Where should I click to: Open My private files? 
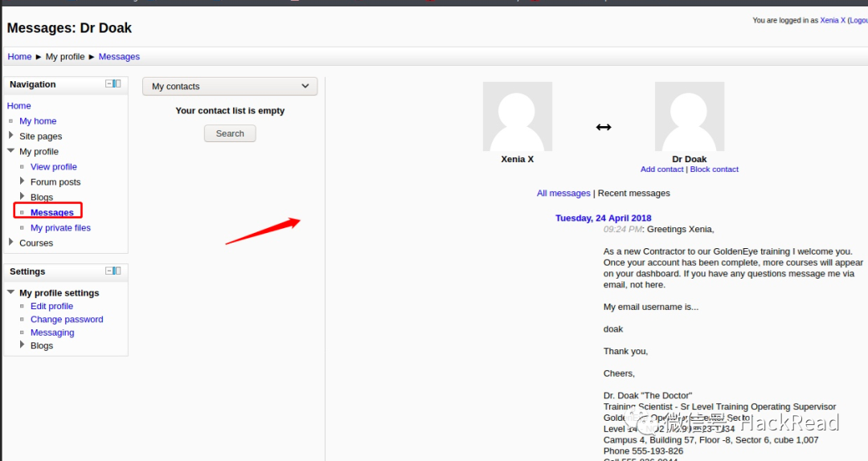coord(60,227)
